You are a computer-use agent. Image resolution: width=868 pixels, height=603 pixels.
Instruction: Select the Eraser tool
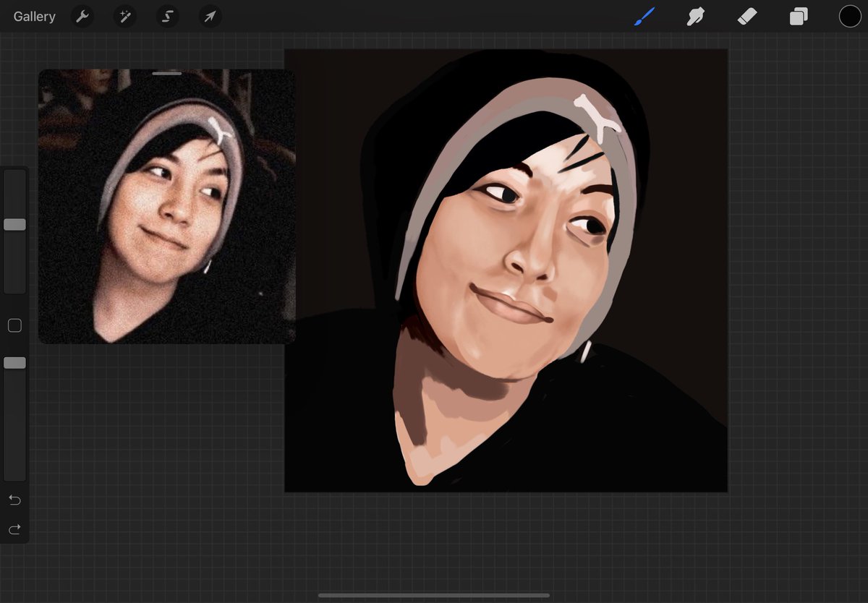coord(747,16)
